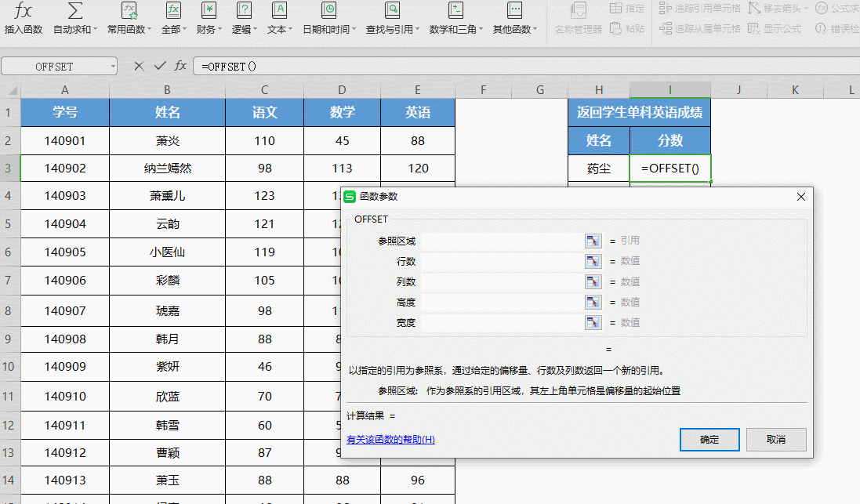This screenshot has width=860, height=504.
Task: Select the cell containing 140905
Action: tap(65, 252)
